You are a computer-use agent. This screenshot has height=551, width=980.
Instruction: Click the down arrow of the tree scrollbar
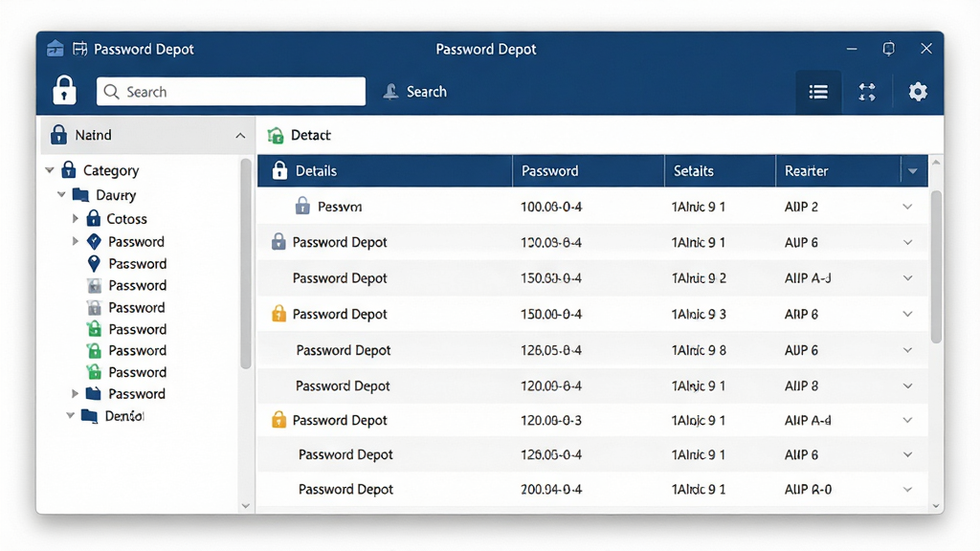[x=246, y=506]
